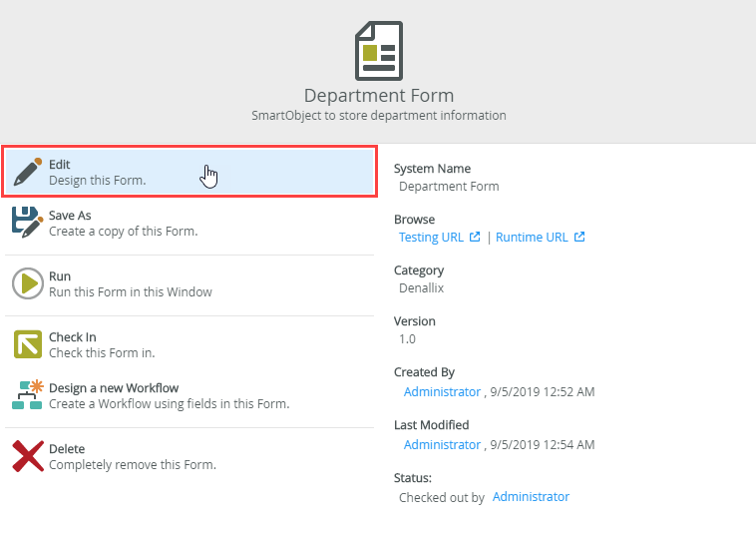Click the red Delete X icon

click(x=27, y=456)
